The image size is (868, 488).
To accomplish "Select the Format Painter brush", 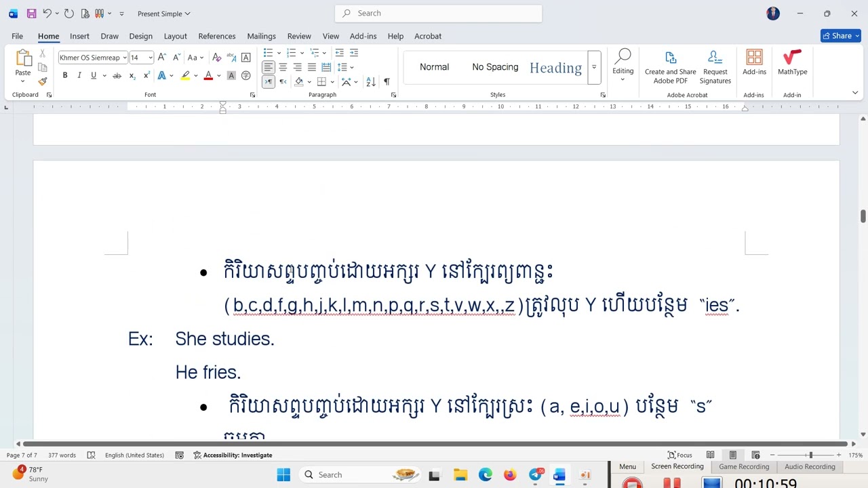I will (x=43, y=81).
